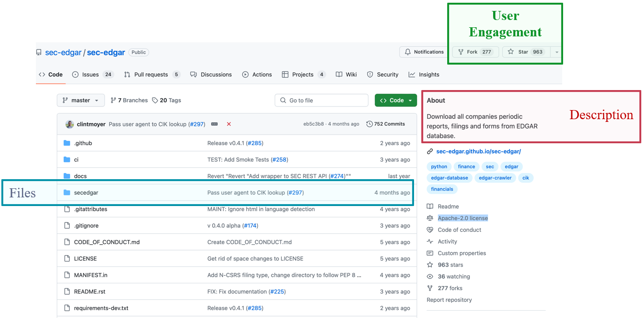Open the master branch dropdown
The image size is (644, 322).
pyautogui.click(x=81, y=101)
